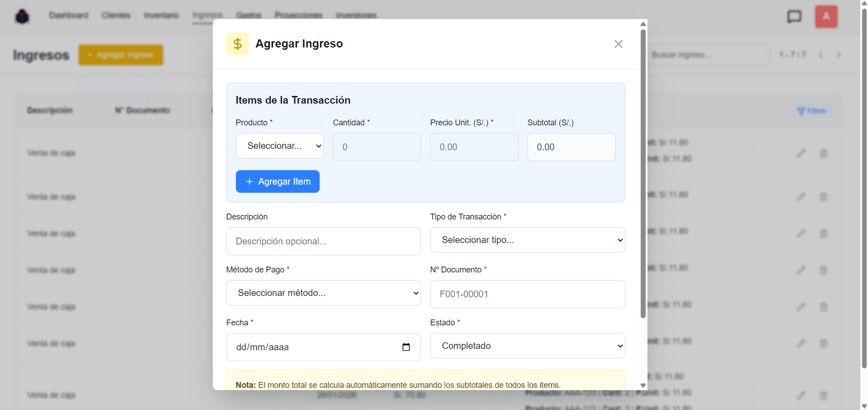868x410 pixels.
Task: Click the trash icon in the first row
Action: (824, 153)
